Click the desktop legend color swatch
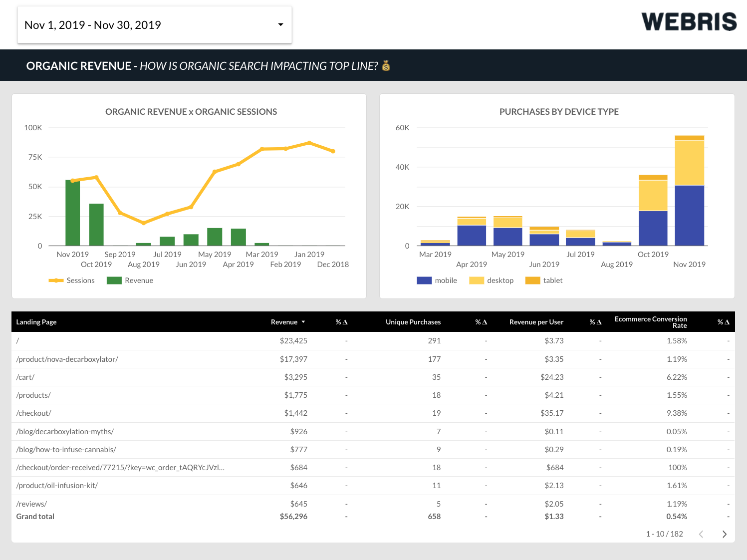The height and width of the screenshot is (560, 747). tap(477, 280)
